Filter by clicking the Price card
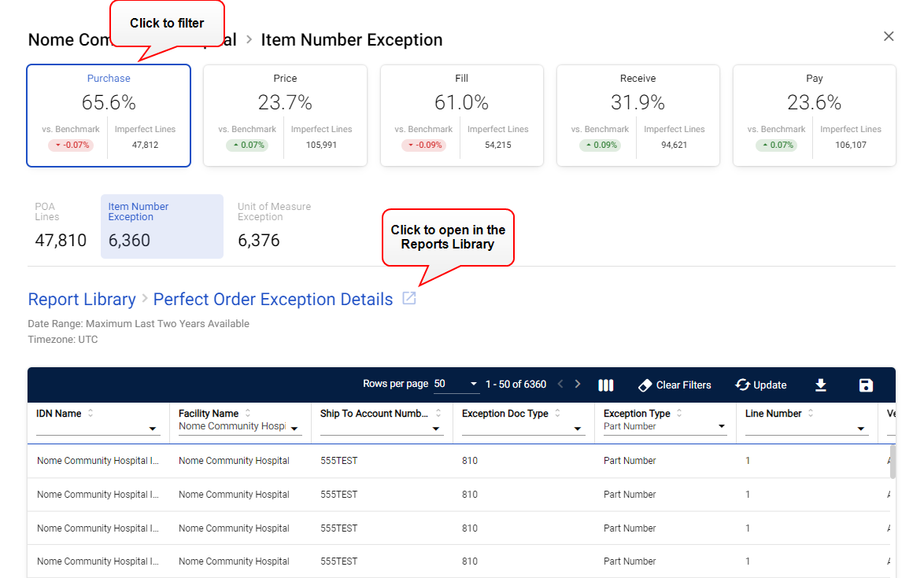Screen dimensions: 924x578 [285, 116]
